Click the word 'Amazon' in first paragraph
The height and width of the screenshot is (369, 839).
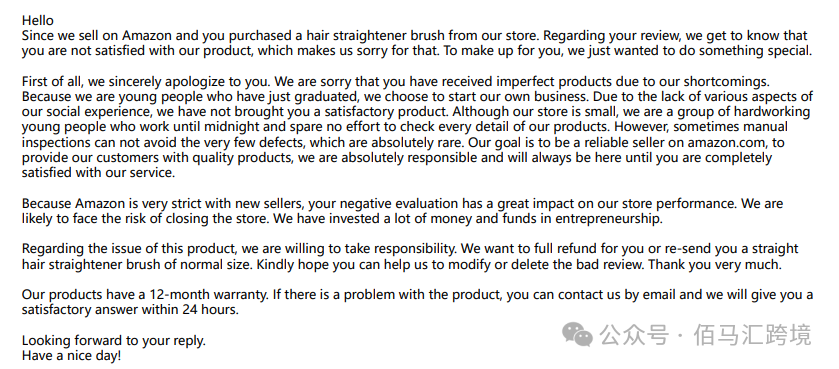[147, 36]
